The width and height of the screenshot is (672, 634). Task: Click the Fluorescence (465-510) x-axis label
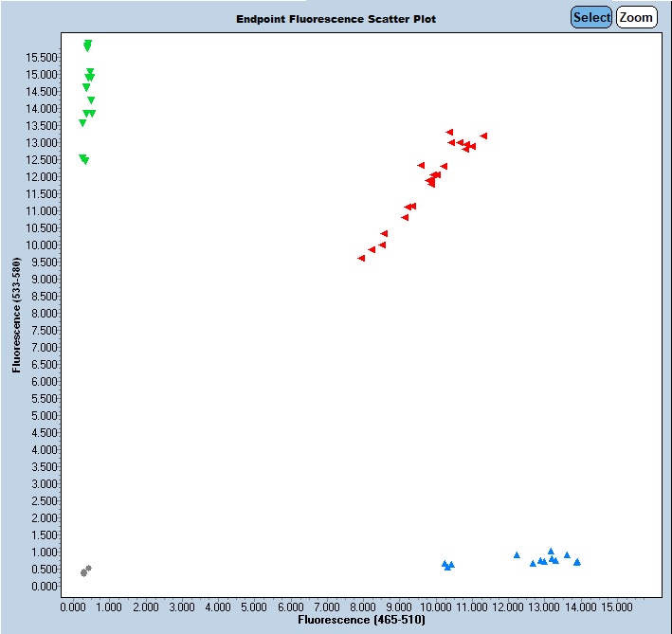(361, 620)
